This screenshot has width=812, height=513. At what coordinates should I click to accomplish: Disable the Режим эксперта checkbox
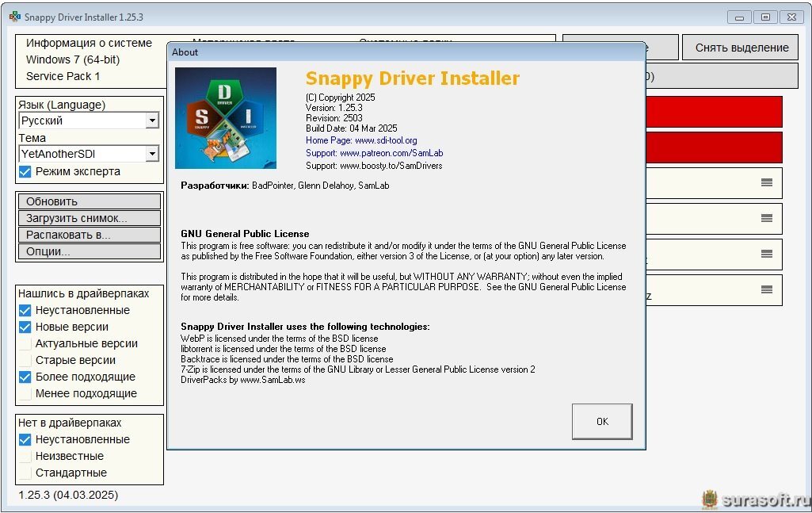[25, 171]
